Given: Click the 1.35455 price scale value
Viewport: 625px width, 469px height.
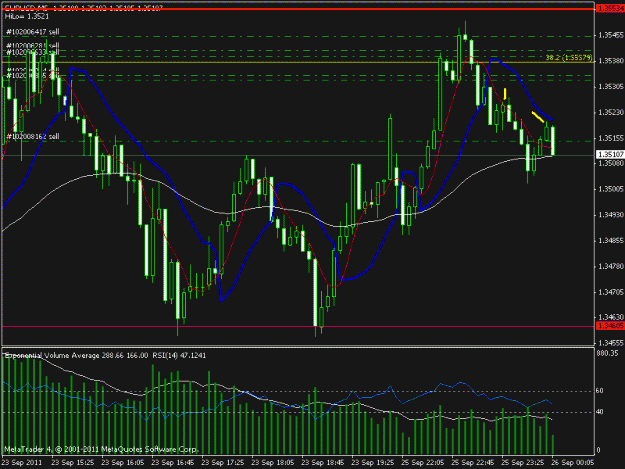Looking at the screenshot, I should (611, 35).
